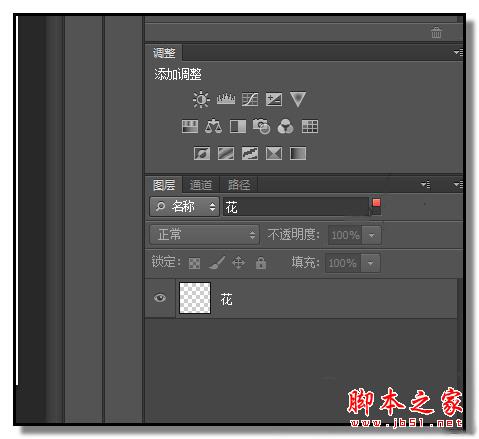This screenshot has height=439, width=479.
Task: Open the 名称 filter type dropdown
Action: click(x=184, y=207)
